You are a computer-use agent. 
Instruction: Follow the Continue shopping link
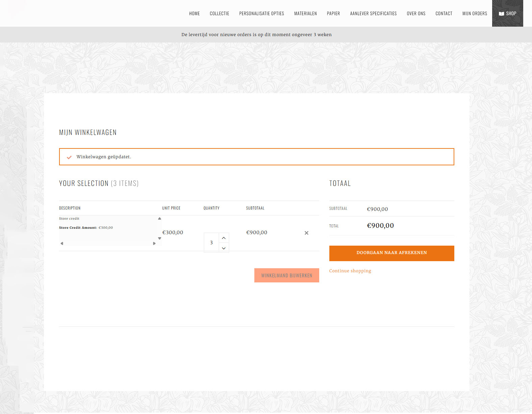click(x=350, y=271)
